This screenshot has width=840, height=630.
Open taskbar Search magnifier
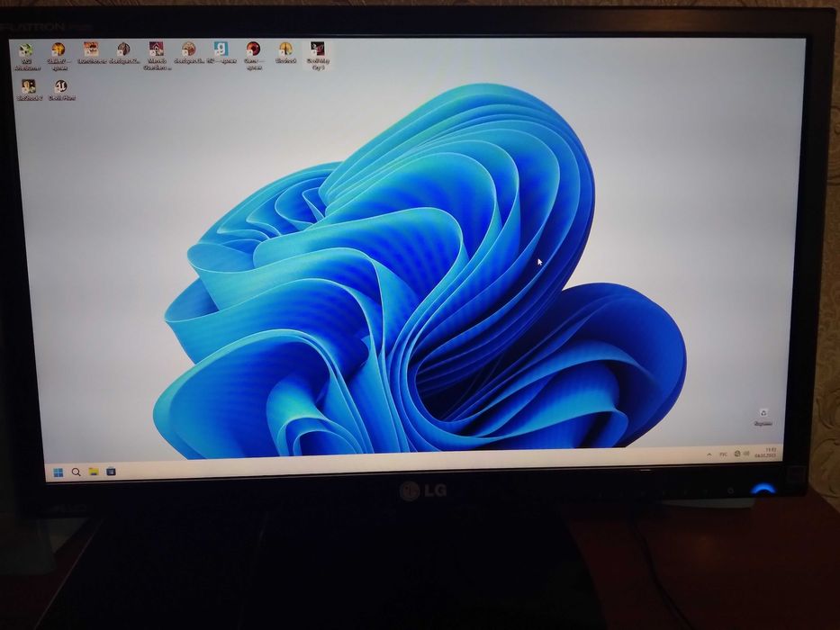76,472
